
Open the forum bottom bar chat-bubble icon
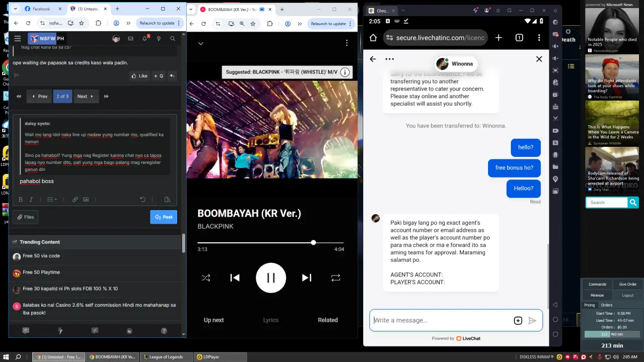(26, 331)
